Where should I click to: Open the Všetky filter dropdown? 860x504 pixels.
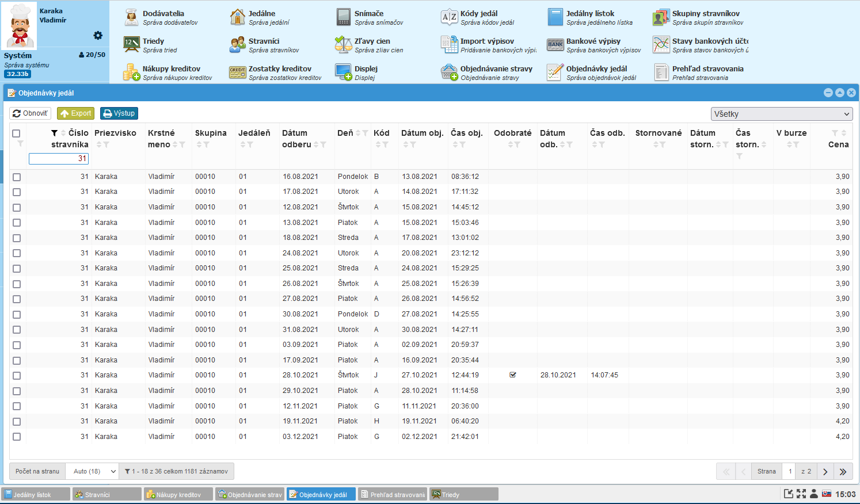click(x=782, y=114)
